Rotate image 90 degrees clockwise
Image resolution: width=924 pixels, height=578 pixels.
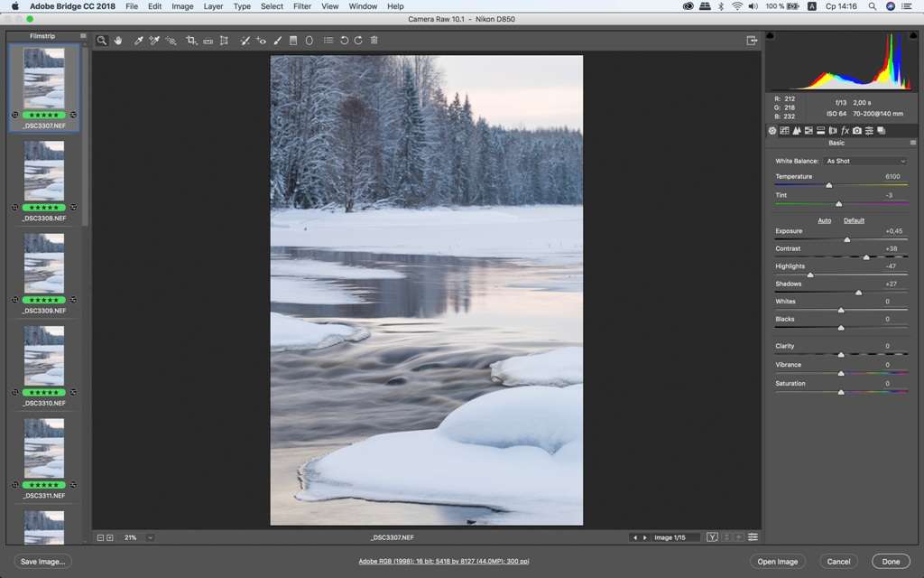(x=358, y=41)
